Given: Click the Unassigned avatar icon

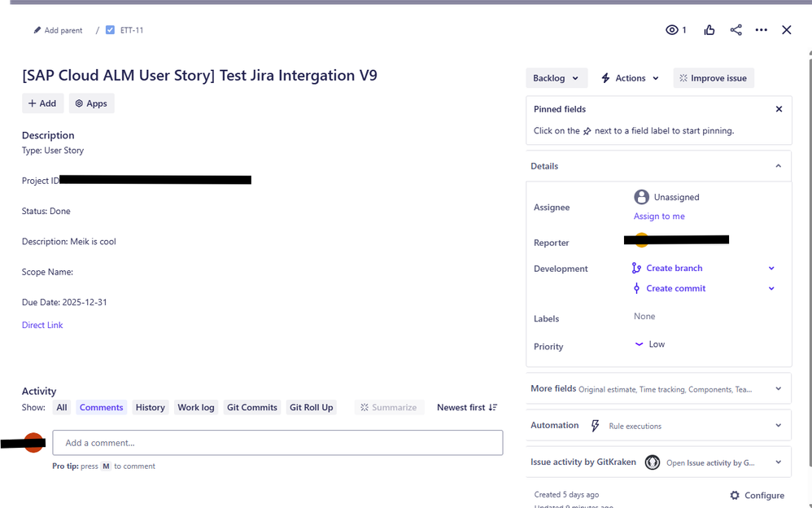Looking at the screenshot, I should (x=641, y=197).
